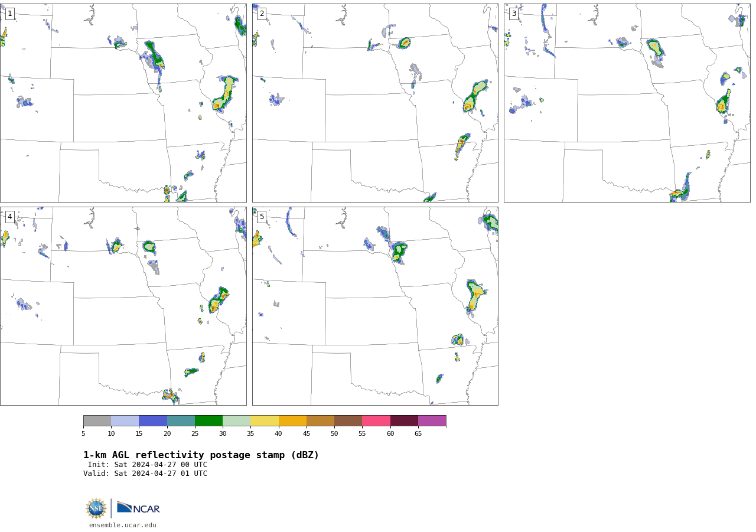Click the pink 55-60 dBZ swatch

pos(376,420)
